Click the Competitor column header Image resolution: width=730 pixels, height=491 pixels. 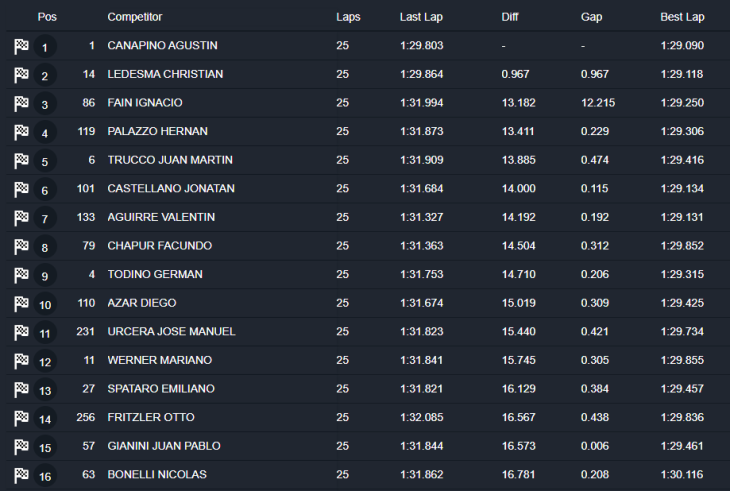pos(134,17)
